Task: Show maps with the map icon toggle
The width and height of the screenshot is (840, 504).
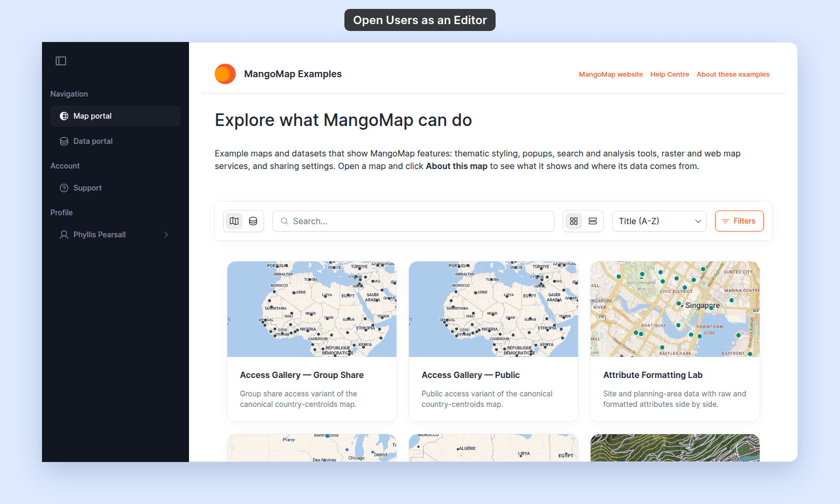Action: (x=234, y=221)
